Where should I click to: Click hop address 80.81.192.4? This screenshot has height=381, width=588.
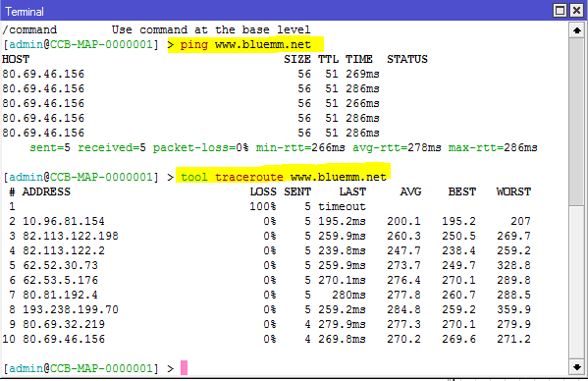(61, 295)
